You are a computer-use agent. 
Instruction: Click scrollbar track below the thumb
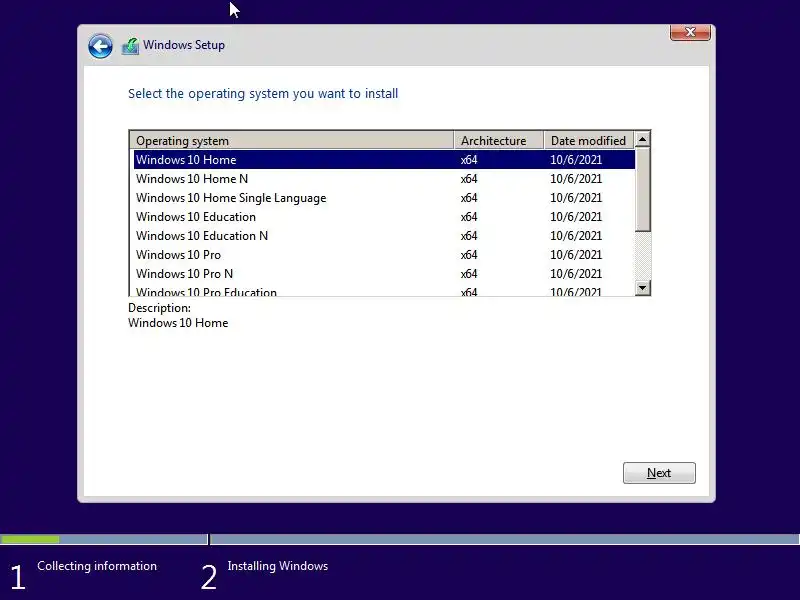point(642,256)
